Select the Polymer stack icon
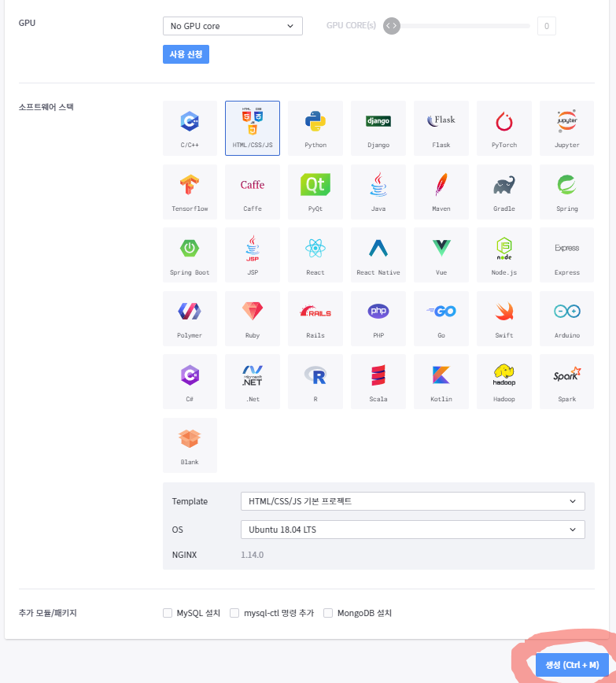 (x=190, y=319)
